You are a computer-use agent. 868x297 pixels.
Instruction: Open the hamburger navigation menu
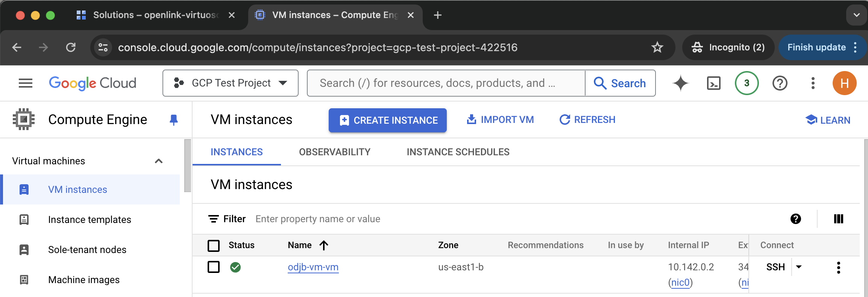pyautogui.click(x=26, y=83)
